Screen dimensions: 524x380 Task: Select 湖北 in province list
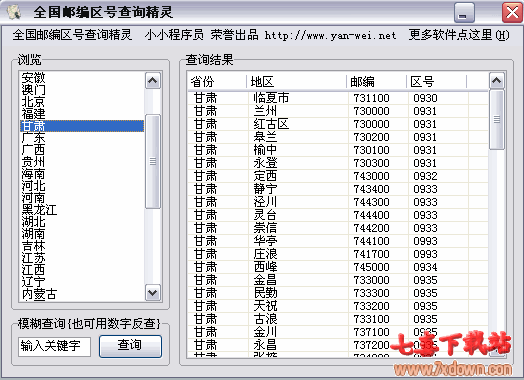(82, 222)
